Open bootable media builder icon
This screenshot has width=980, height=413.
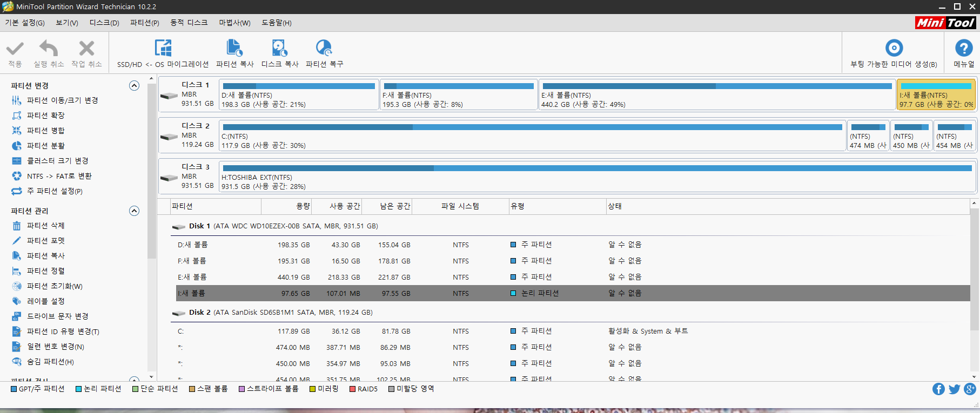click(x=894, y=48)
